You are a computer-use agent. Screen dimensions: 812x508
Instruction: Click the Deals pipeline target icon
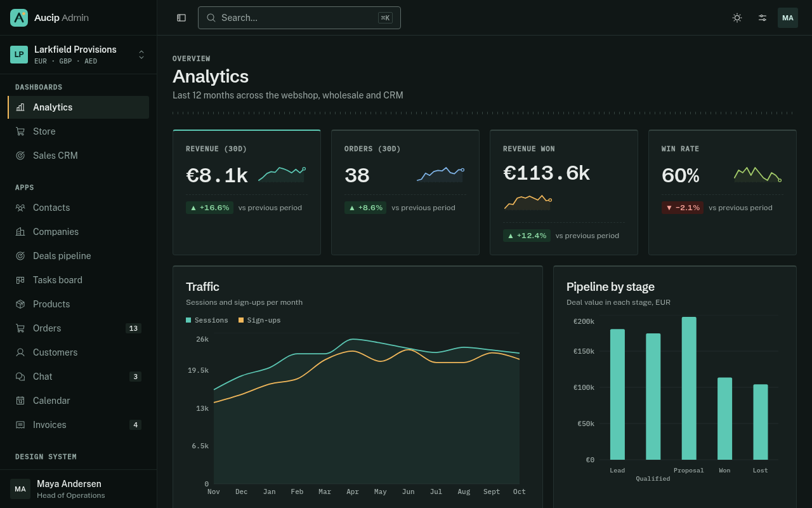pos(20,256)
